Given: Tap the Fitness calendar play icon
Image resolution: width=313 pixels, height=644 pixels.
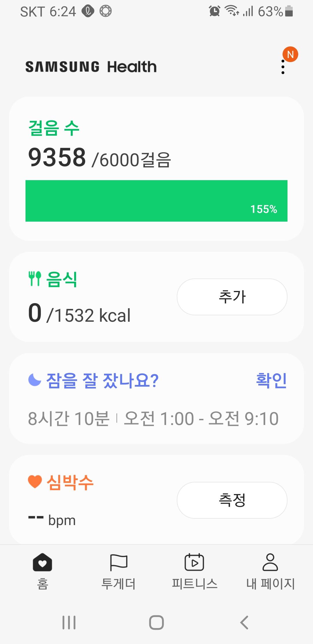Looking at the screenshot, I should tap(194, 562).
